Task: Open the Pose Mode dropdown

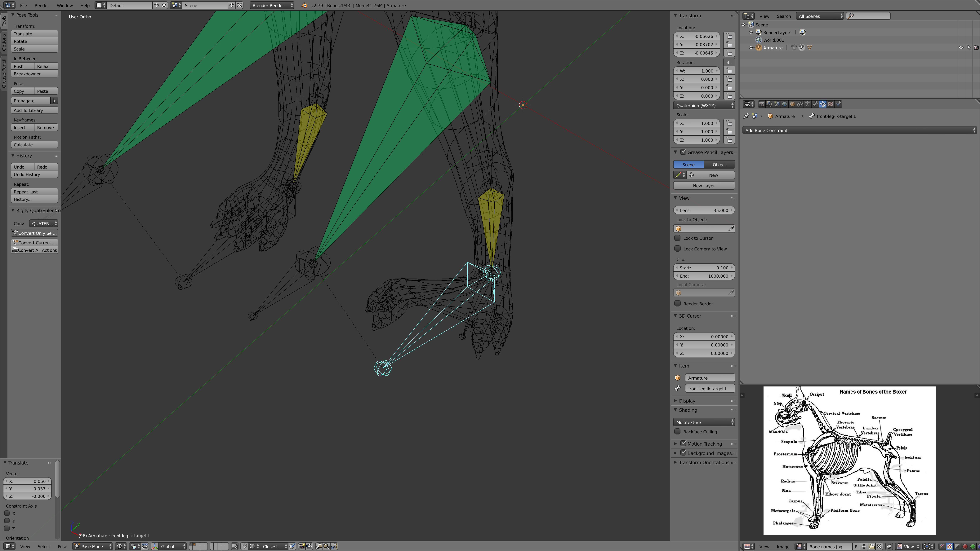Action: point(92,546)
